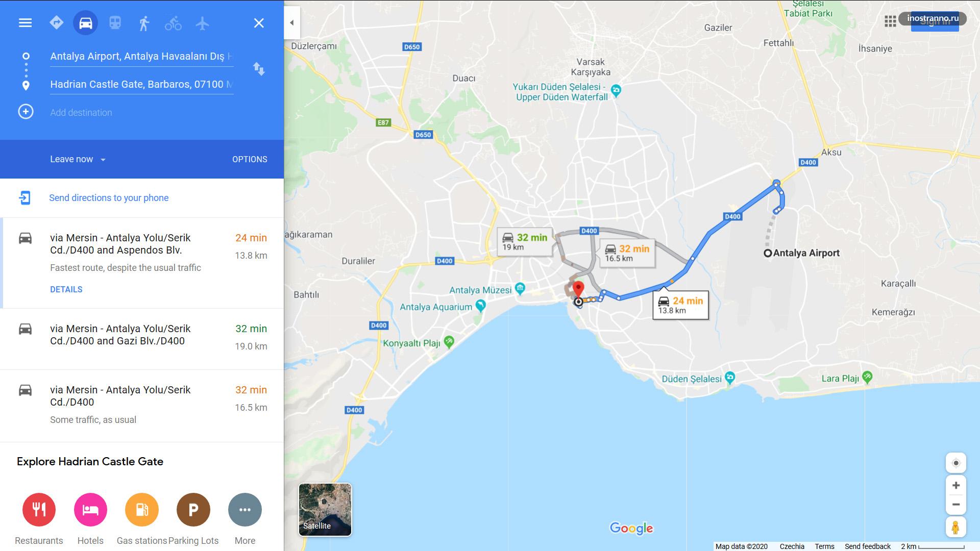
Task: Reverse starting point and destination
Action: pyautogui.click(x=259, y=69)
